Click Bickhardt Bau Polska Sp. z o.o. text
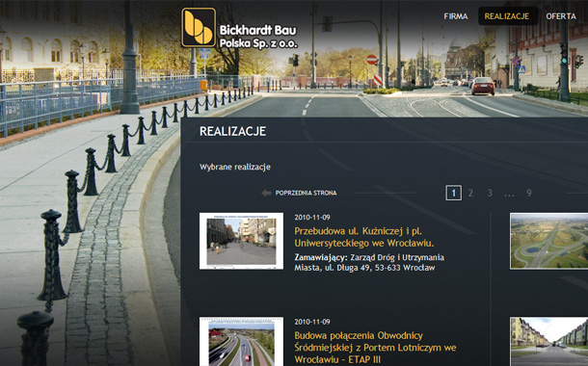 (x=258, y=37)
